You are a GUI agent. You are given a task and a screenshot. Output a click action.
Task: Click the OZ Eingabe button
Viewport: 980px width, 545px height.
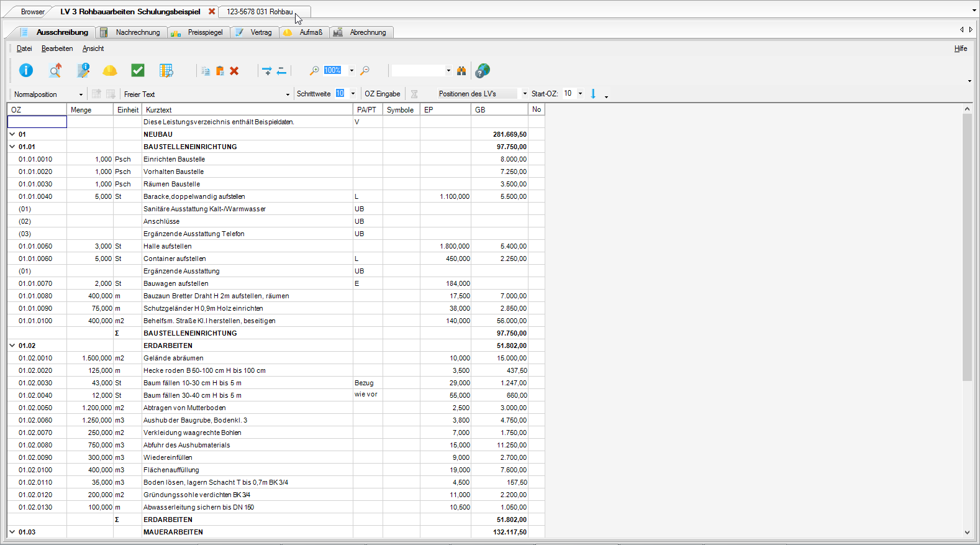[x=383, y=94]
